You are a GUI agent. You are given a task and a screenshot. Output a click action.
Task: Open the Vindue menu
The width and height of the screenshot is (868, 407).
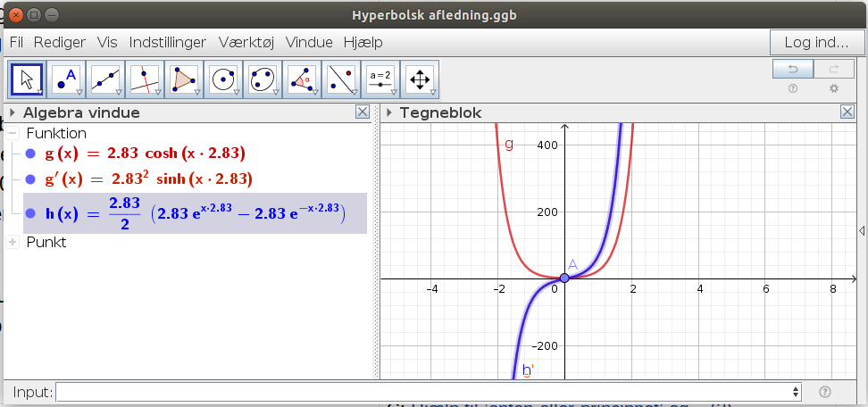309,43
